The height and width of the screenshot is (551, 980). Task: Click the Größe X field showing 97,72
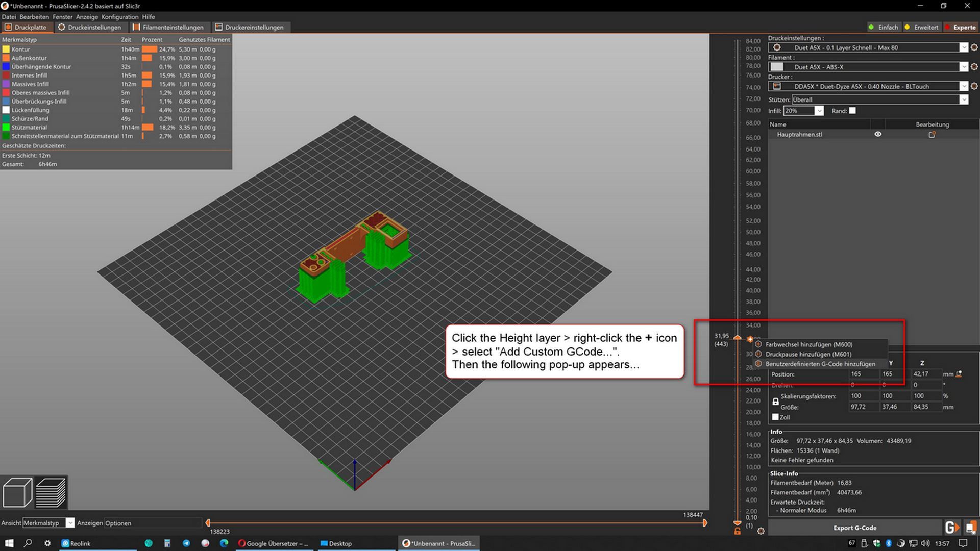(864, 407)
